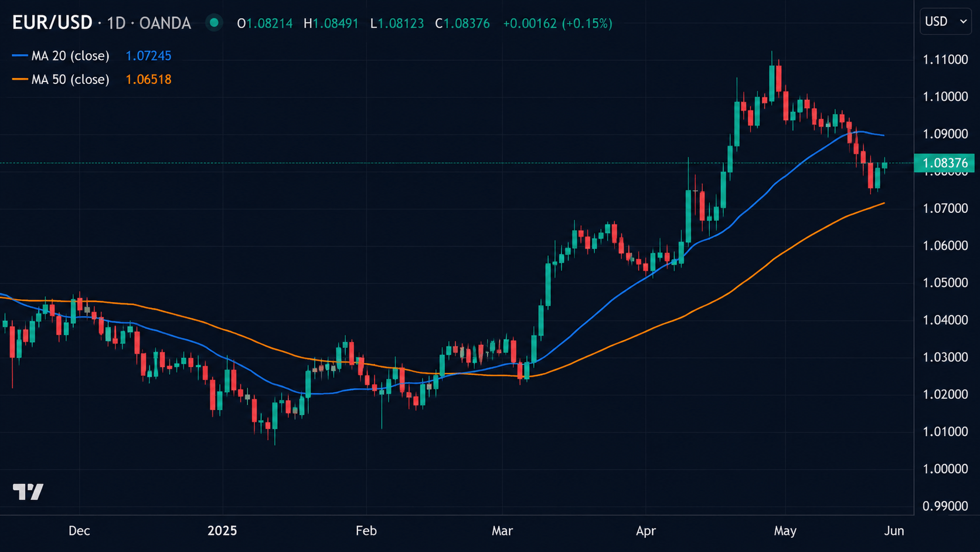Click the change value +0.00162 (+0.15%)

557,23
